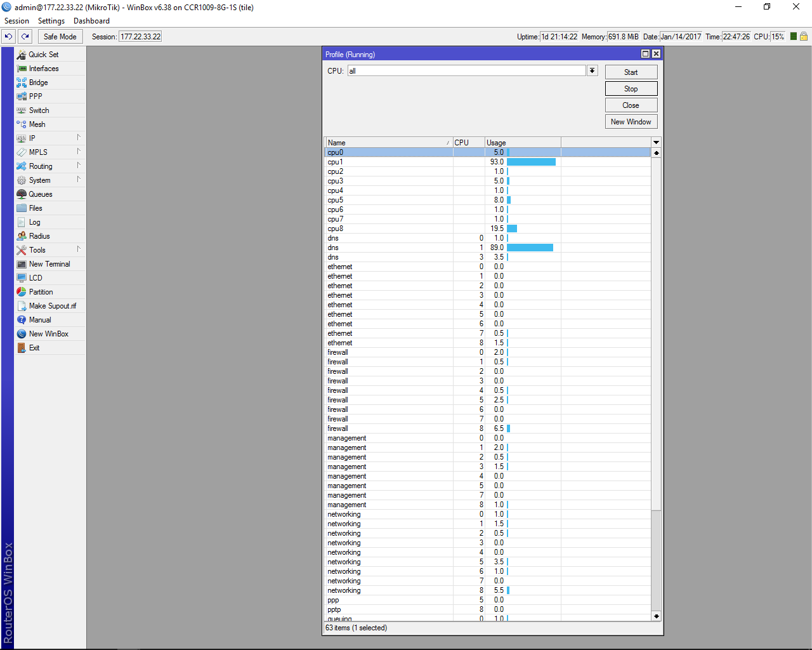Select the firewall row with 6.5 usage
This screenshot has height=650, width=812.
coord(488,428)
